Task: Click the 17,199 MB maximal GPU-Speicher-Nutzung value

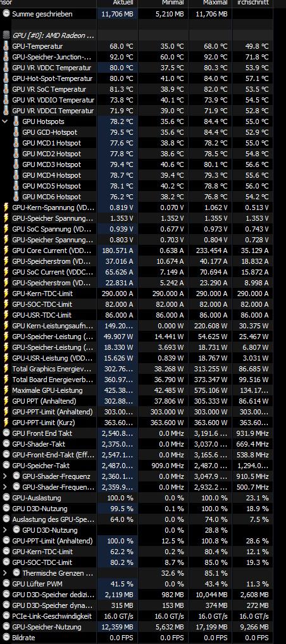Action: [211, 627]
